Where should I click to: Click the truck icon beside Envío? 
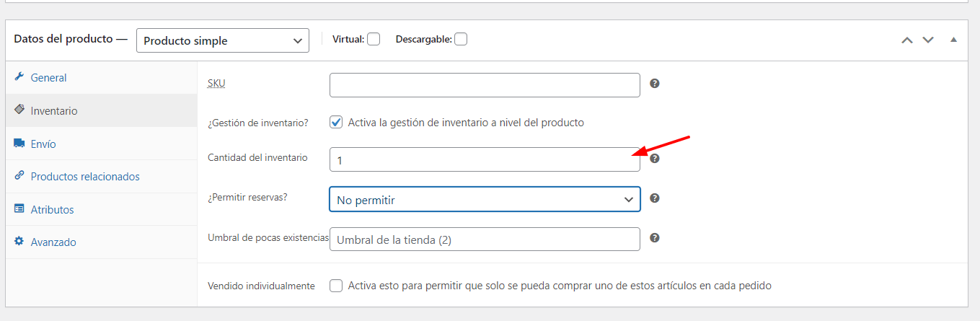[x=19, y=144]
